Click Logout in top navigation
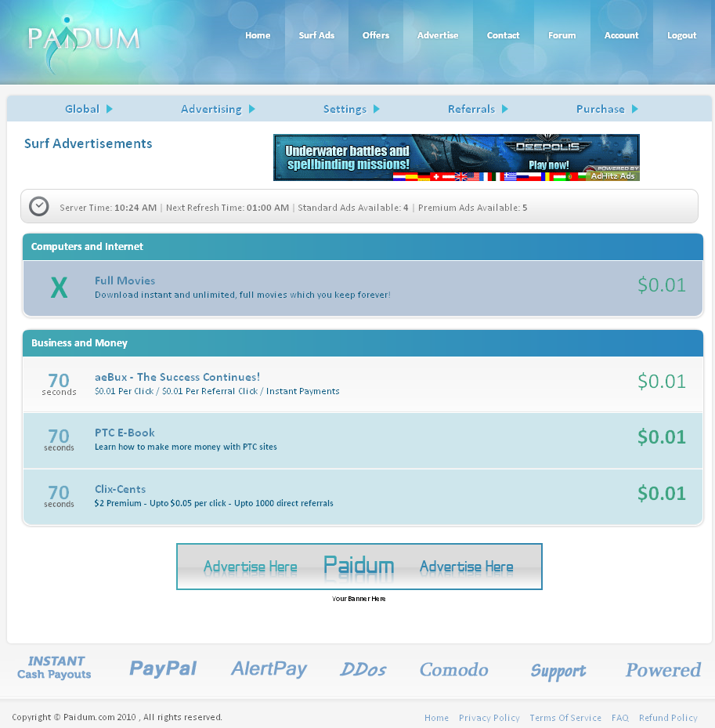This screenshot has height=728, width=715. click(x=681, y=35)
